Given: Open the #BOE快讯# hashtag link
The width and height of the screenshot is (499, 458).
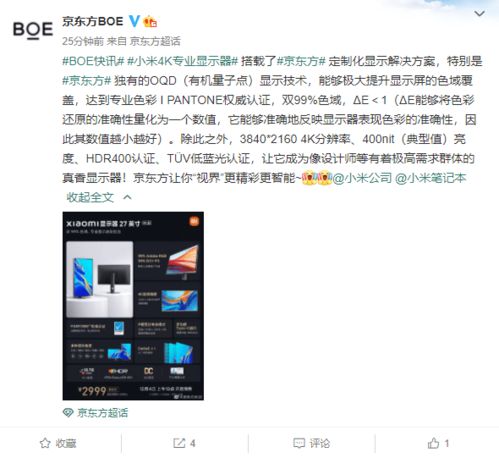Looking at the screenshot, I should (x=93, y=61).
